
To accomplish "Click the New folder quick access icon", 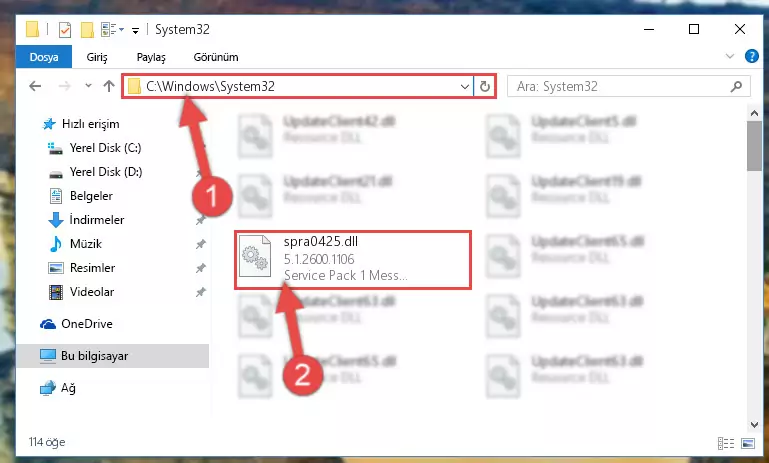I will [x=87, y=30].
